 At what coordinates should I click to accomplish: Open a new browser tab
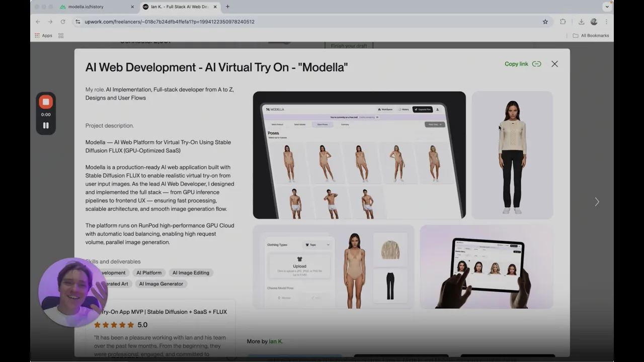coord(227,7)
